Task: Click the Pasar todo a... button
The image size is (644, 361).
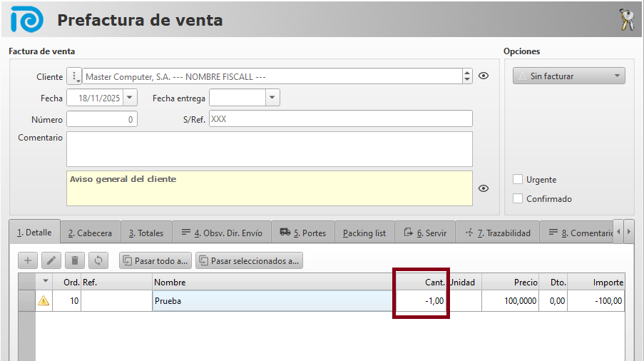Action: [x=155, y=261]
